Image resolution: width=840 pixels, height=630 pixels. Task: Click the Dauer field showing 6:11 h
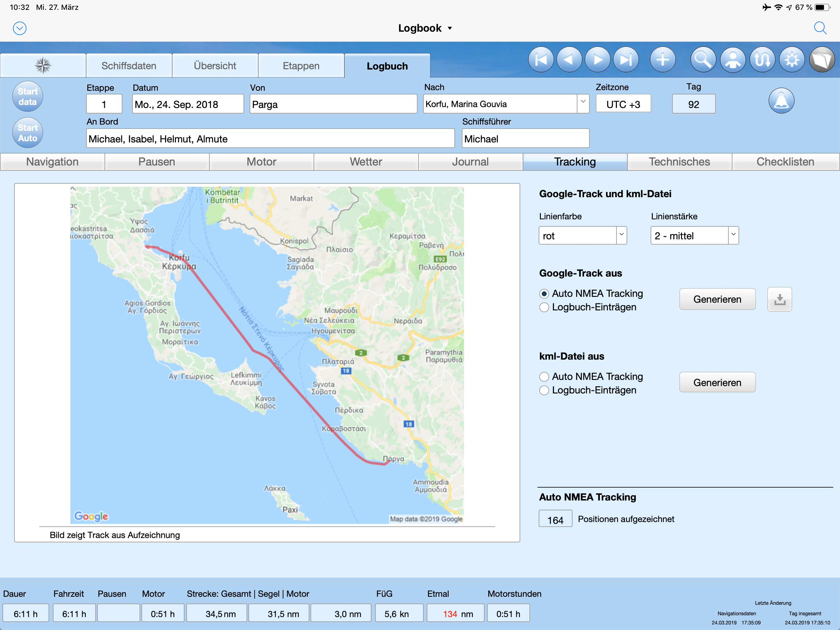pos(26,613)
